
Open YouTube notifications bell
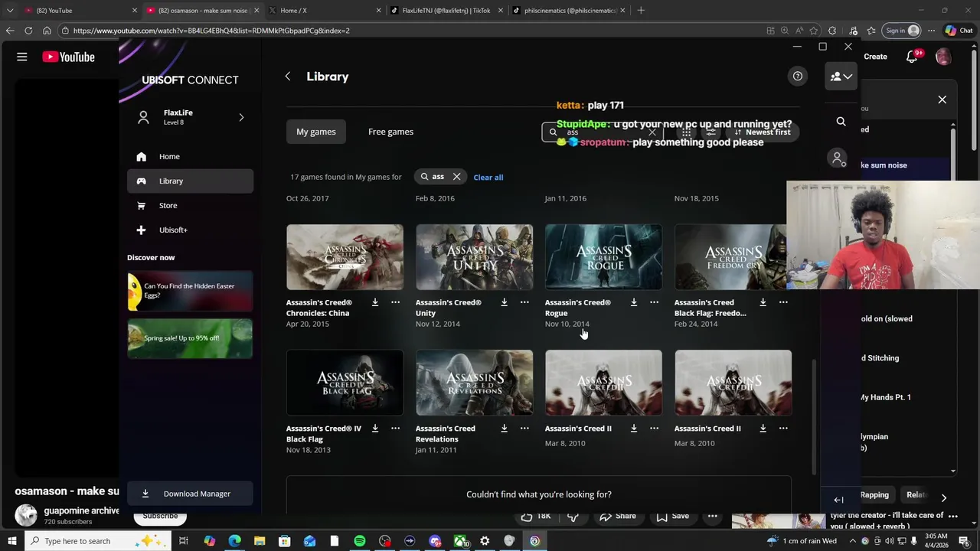(912, 57)
